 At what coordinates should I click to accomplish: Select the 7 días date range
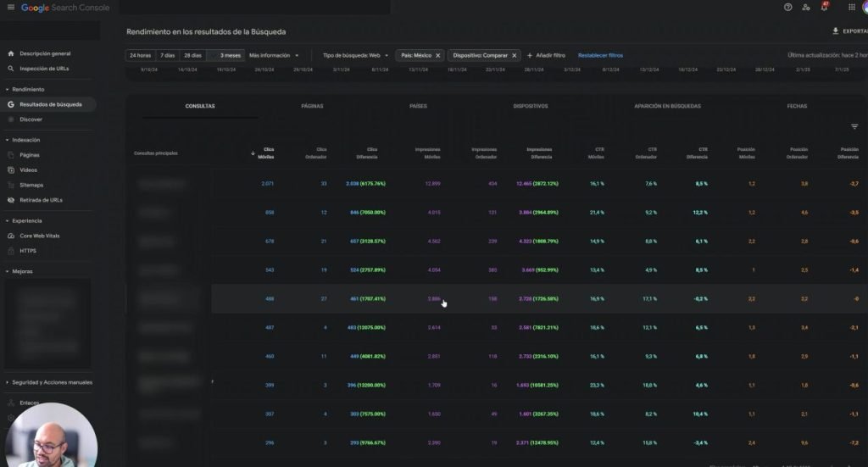(167, 55)
